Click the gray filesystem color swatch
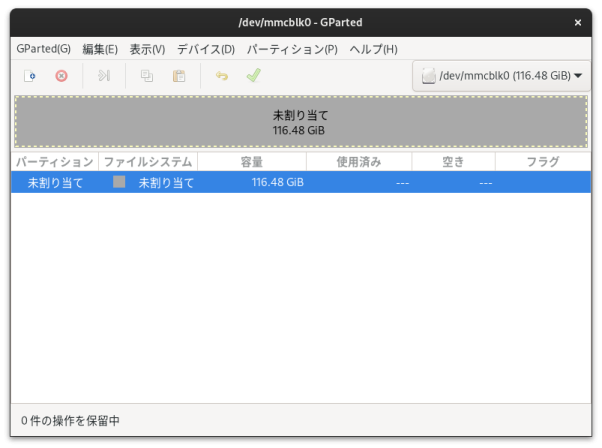Viewport: 602px width, 448px height. pos(119,182)
